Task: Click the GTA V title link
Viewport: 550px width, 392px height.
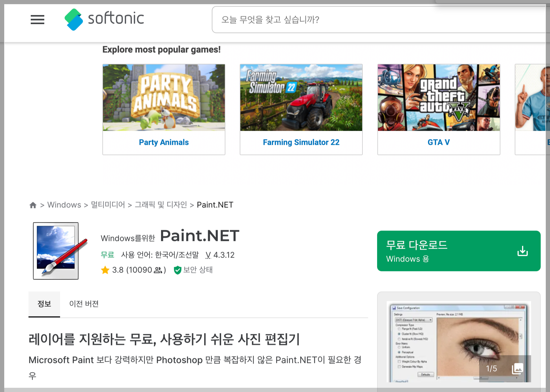Action: (x=439, y=142)
